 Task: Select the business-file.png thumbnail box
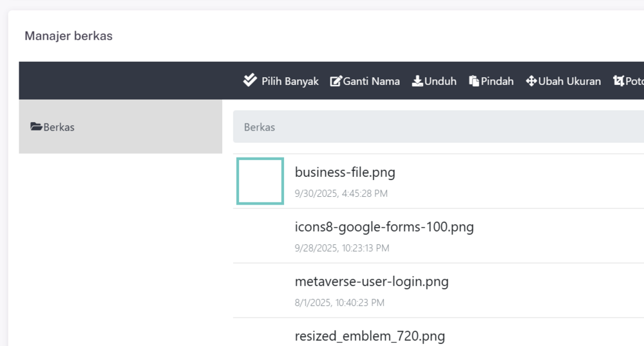(x=260, y=181)
